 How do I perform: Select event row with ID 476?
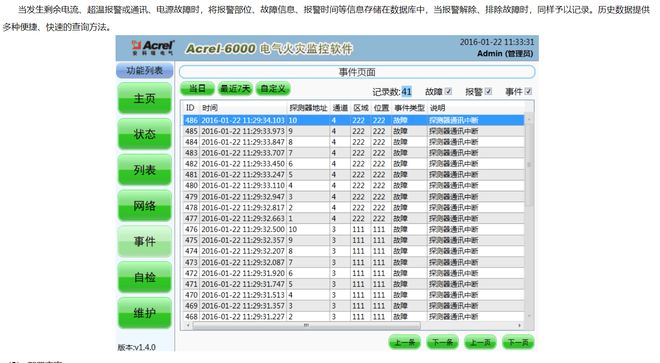354,230
